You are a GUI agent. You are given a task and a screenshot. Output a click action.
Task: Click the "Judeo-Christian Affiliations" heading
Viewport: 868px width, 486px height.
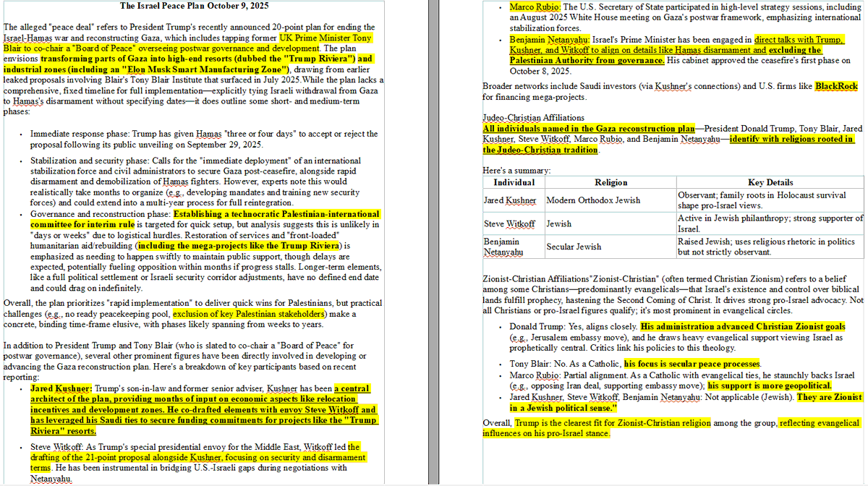pos(534,117)
